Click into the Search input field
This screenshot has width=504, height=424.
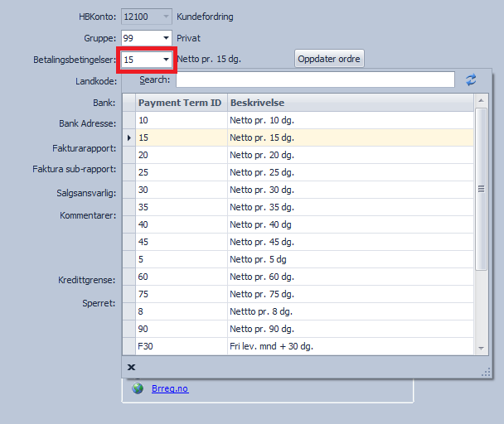pos(315,79)
